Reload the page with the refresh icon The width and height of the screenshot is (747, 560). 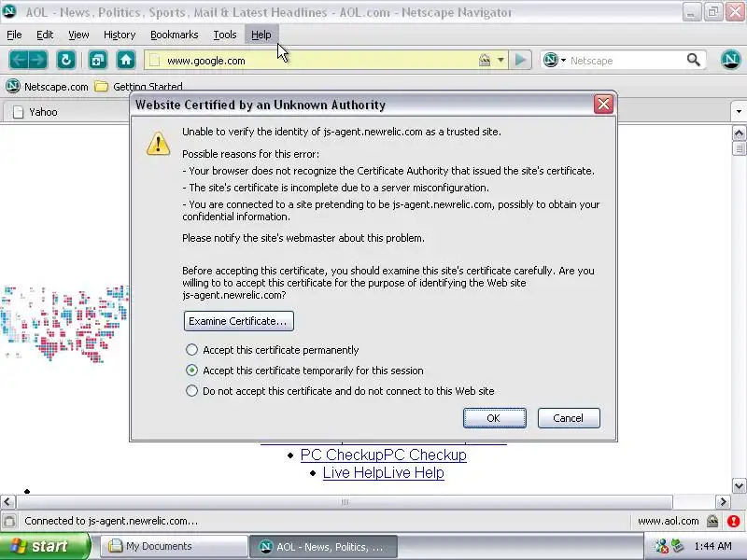click(66, 60)
